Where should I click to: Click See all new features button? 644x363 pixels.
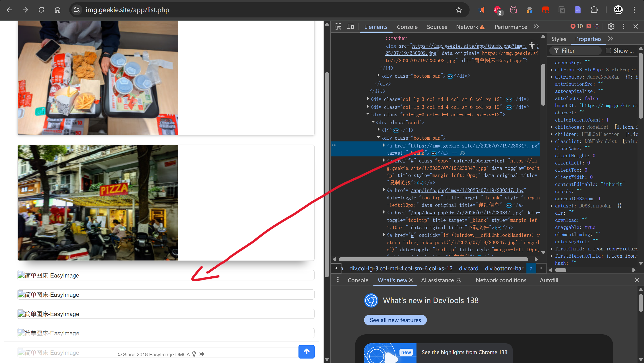tap(395, 320)
